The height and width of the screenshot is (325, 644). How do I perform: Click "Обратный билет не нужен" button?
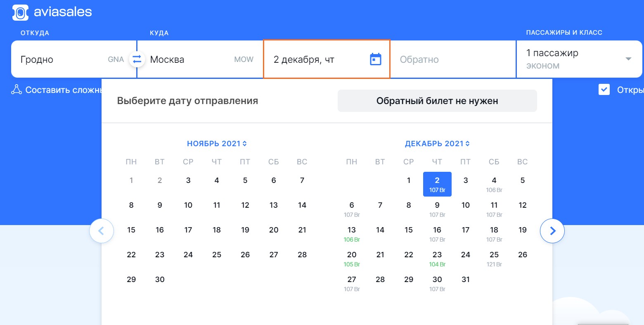pos(437,101)
